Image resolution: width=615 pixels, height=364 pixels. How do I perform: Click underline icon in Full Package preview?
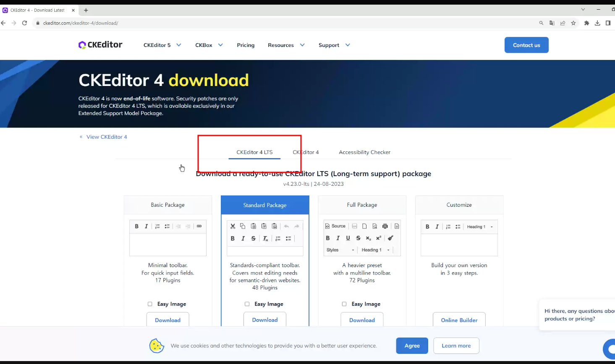click(x=348, y=238)
